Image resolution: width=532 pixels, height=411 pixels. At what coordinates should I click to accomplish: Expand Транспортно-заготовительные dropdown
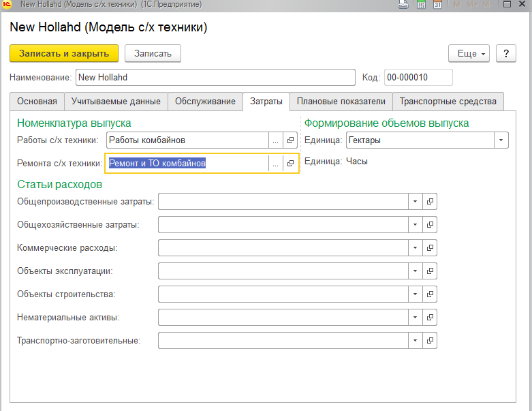415,340
